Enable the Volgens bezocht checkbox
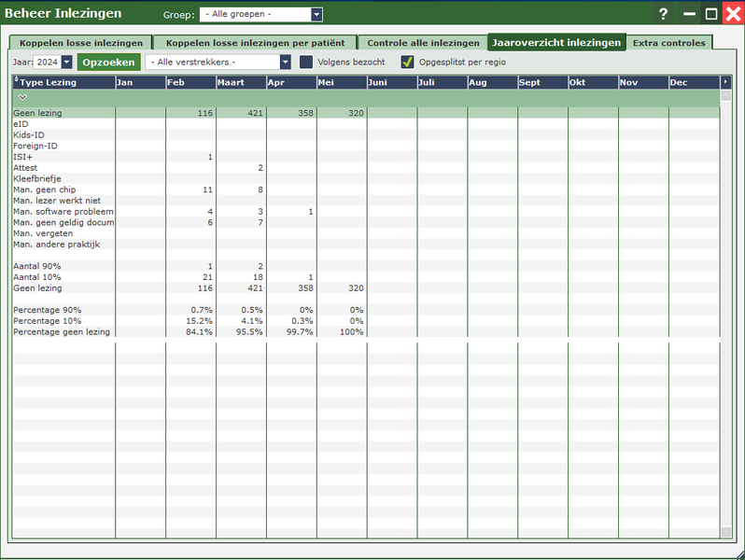The image size is (745, 560). pyautogui.click(x=306, y=63)
